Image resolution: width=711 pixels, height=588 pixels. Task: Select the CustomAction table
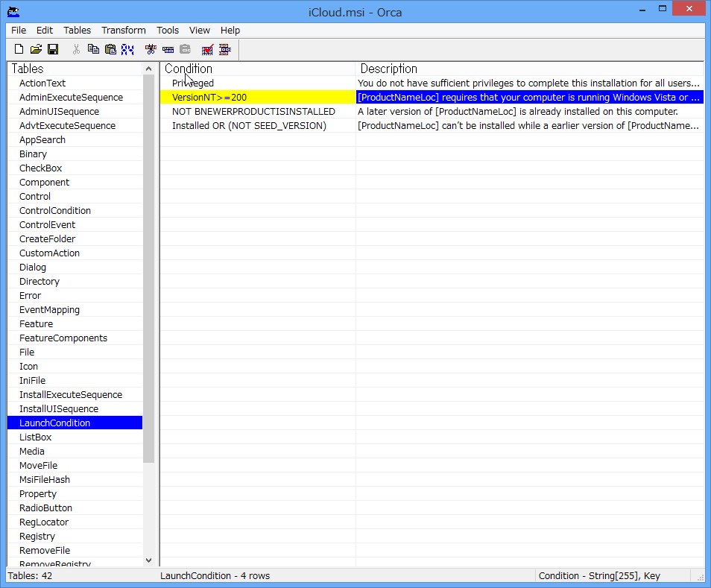point(49,253)
